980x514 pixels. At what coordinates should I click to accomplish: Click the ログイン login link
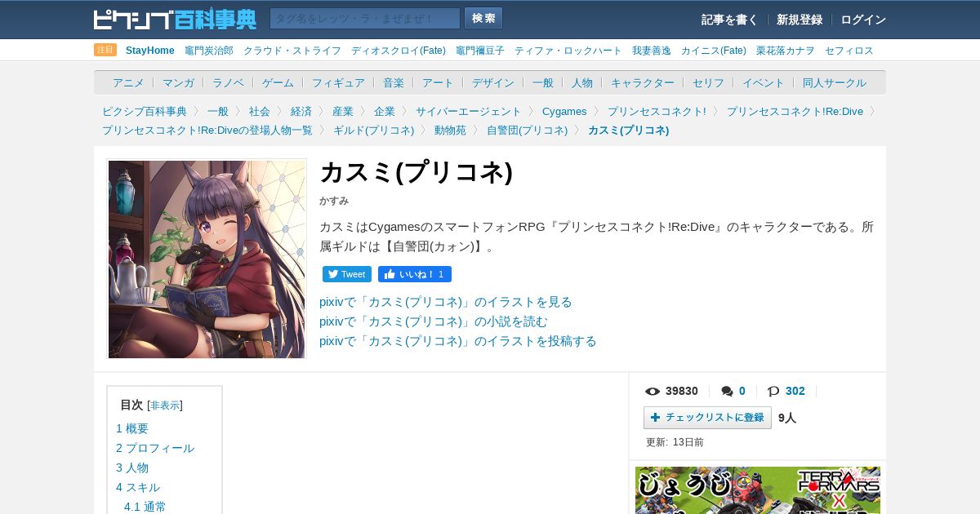pos(863,20)
